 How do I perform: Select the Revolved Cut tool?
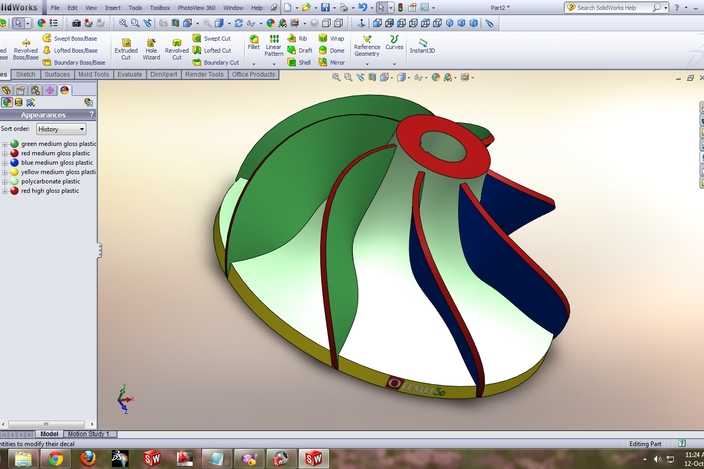pyautogui.click(x=177, y=49)
